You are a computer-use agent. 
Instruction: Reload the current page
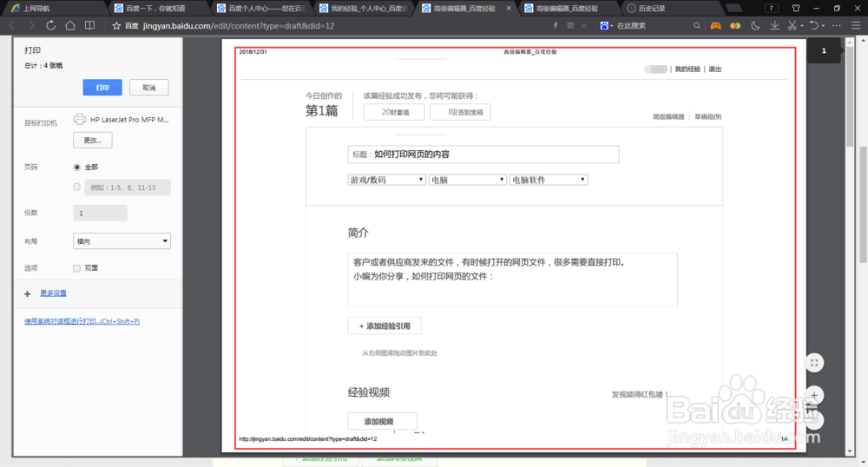pyautogui.click(x=51, y=25)
